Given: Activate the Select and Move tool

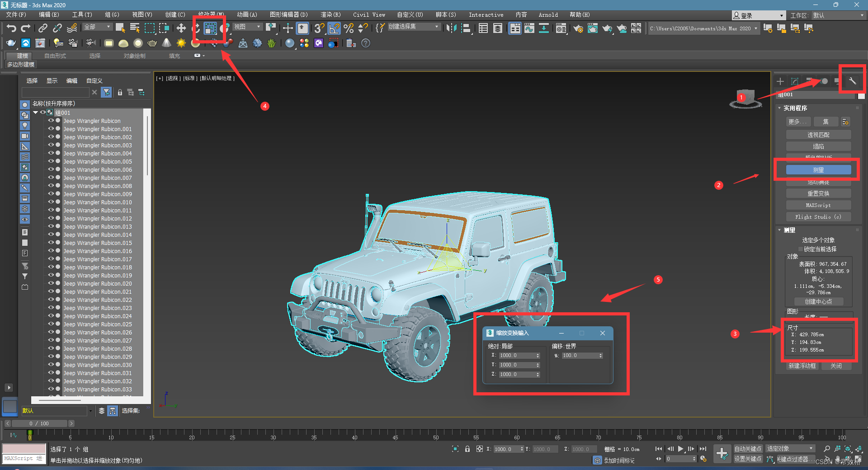Looking at the screenshot, I should click(x=181, y=28).
